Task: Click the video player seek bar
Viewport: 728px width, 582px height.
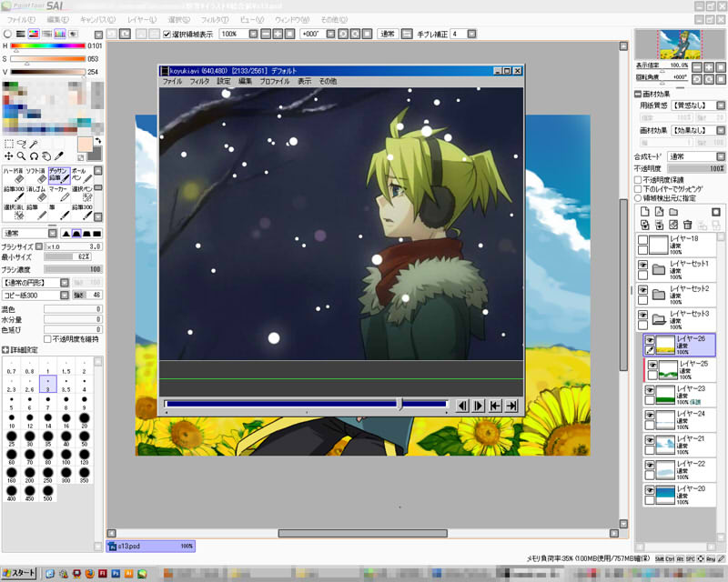Action: pos(306,405)
